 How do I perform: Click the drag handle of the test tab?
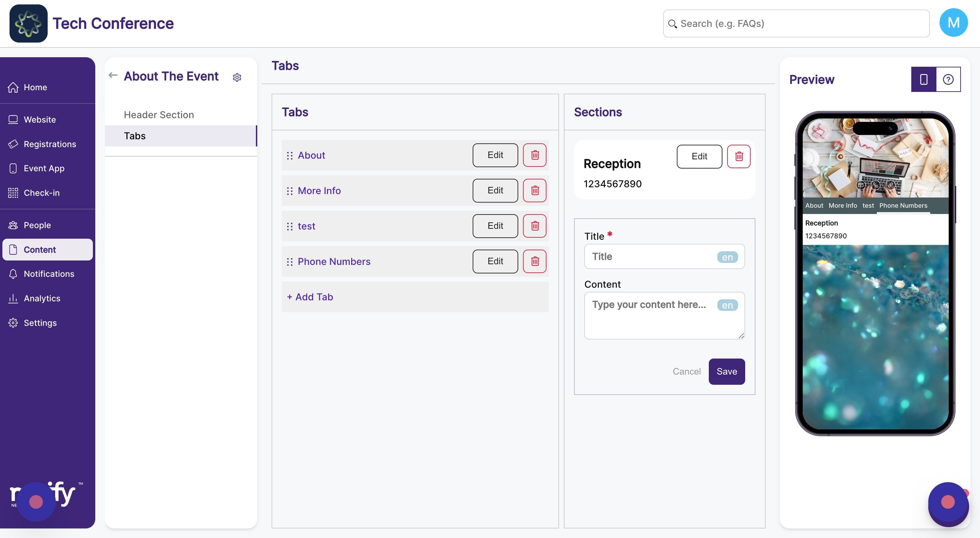coord(290,226)
